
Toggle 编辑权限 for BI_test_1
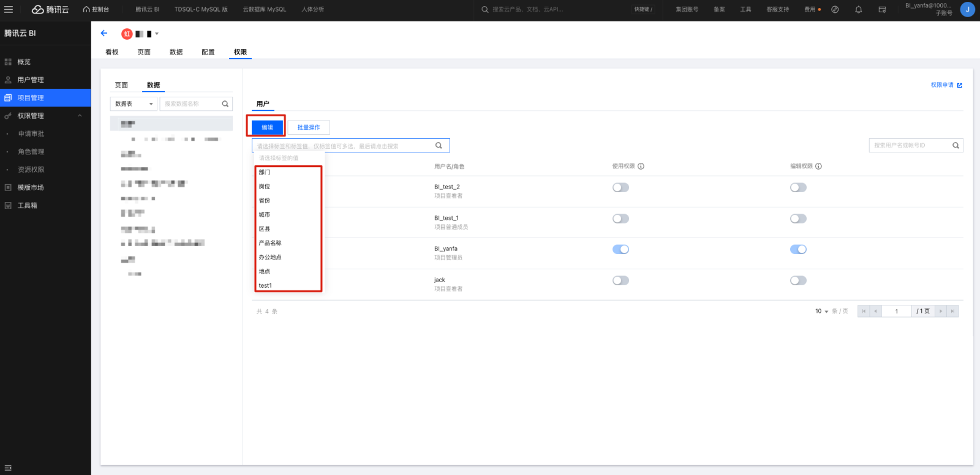pos(798,219)
